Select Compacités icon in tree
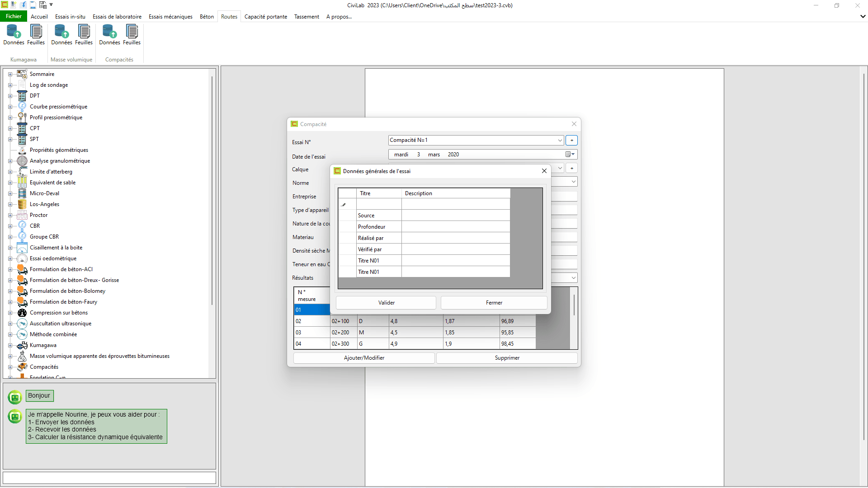 click(x=22, y=367)
